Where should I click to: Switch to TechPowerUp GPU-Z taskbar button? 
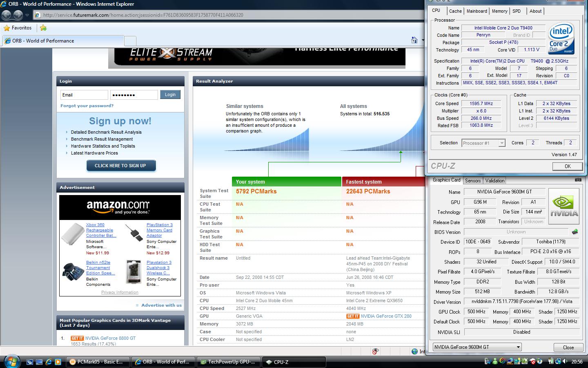pos(229,362)
